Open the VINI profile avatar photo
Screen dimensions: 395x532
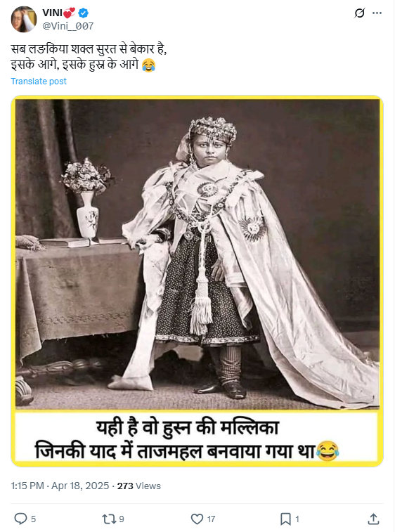point(24,20)
